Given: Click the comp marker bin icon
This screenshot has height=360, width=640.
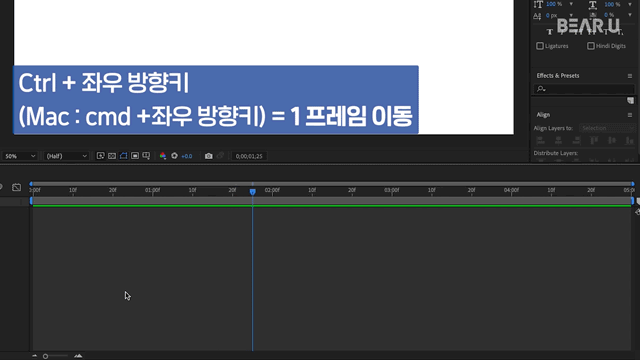Looking at the screenshot, I should (x=638, y=201).
